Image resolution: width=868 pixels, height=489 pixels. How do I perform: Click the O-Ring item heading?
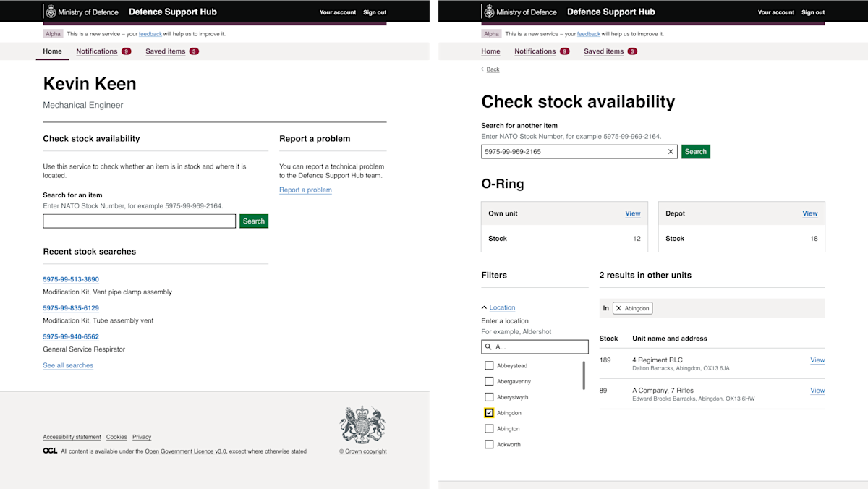point(503,184)
